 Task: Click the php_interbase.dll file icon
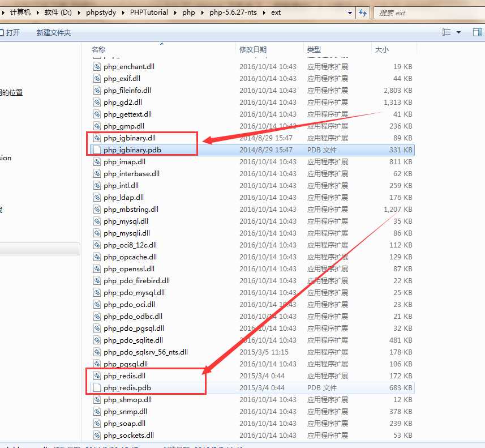(x=97, y=174)
